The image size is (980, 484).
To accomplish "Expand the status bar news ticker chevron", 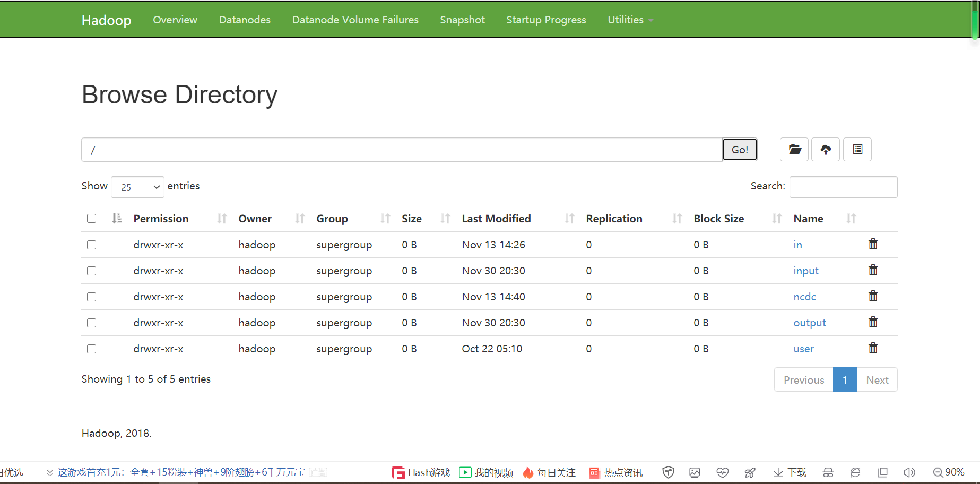I will coord(50,472).
